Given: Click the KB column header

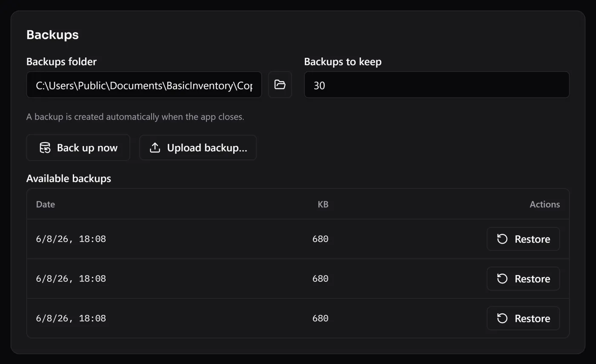Looking at the screenshot, I should [x=323, y=204].
